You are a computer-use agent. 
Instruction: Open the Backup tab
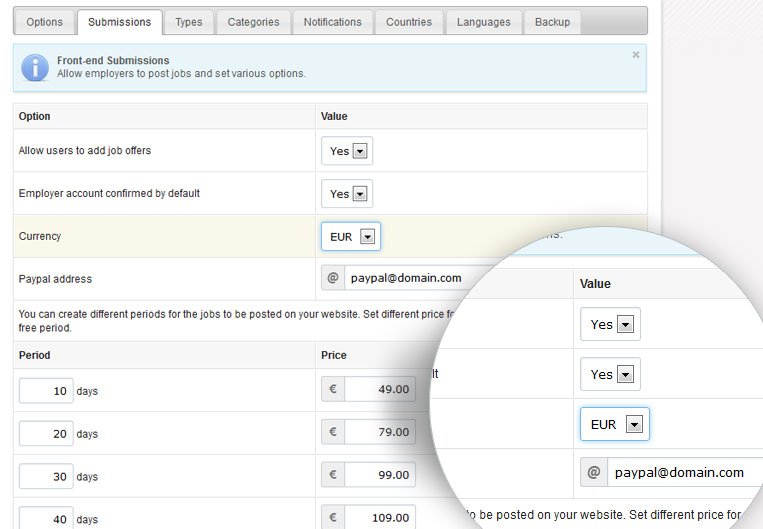(552, 22)
